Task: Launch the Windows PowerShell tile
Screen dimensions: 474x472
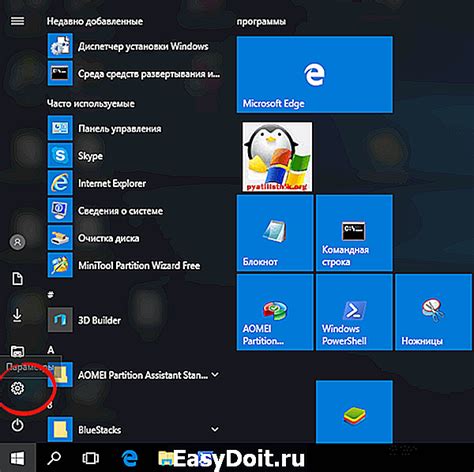Action: 354,312
